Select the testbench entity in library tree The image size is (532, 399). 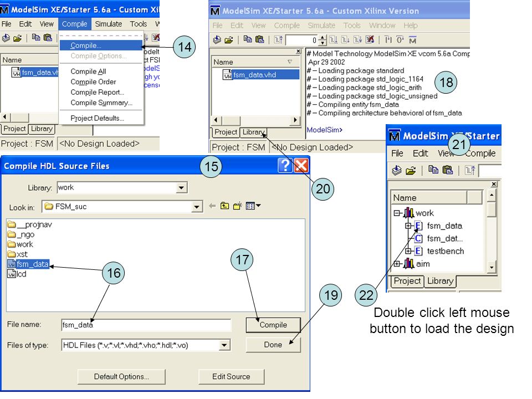coord(445,251)
